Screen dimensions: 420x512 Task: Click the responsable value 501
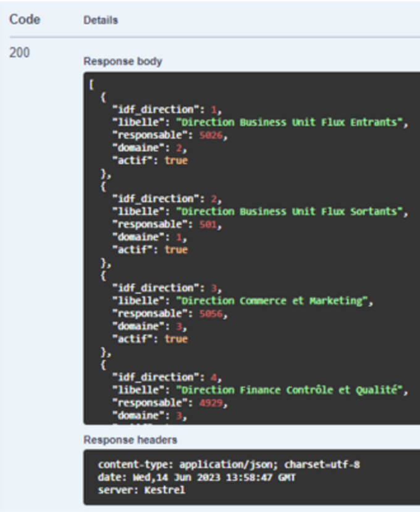click(208, 224)
